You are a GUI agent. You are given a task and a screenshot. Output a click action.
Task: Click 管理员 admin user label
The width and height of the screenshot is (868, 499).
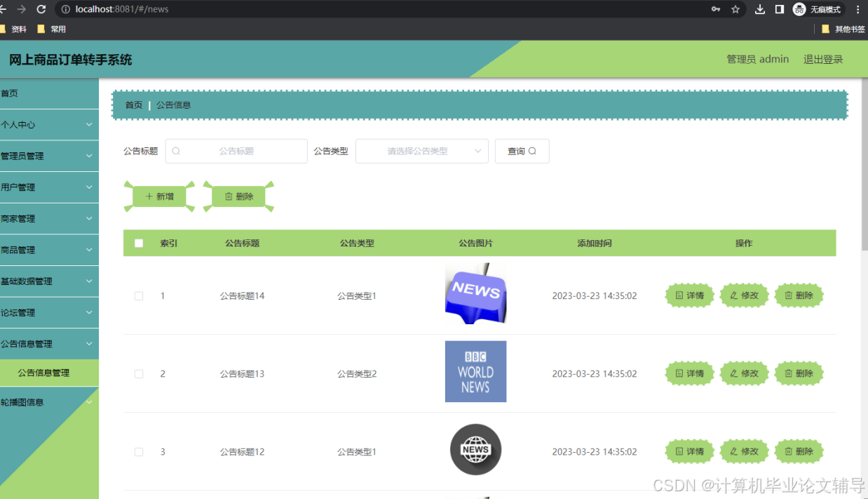point(758,59)
